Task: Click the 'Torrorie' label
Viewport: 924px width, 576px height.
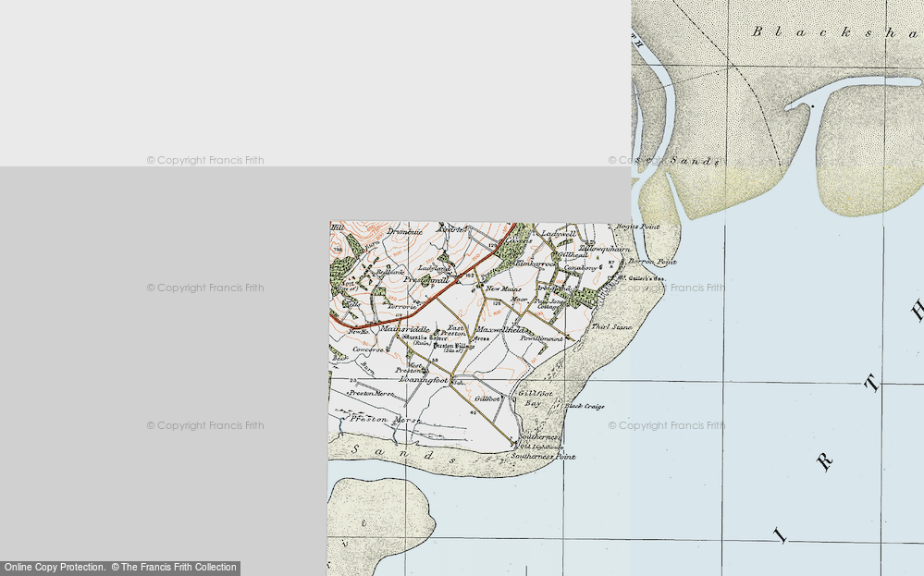Action: point(402,307)
